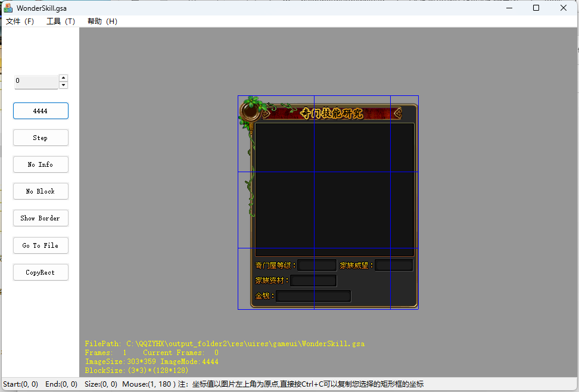
Task: Increase frame number with up arrow
Action: tap(64, 77)
